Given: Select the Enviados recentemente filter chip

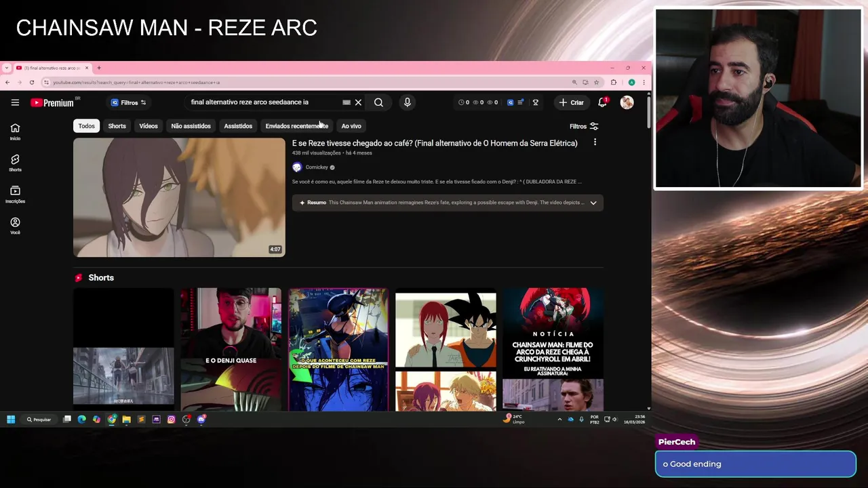Looking at the screenshot, I should [x=297, y=126].
